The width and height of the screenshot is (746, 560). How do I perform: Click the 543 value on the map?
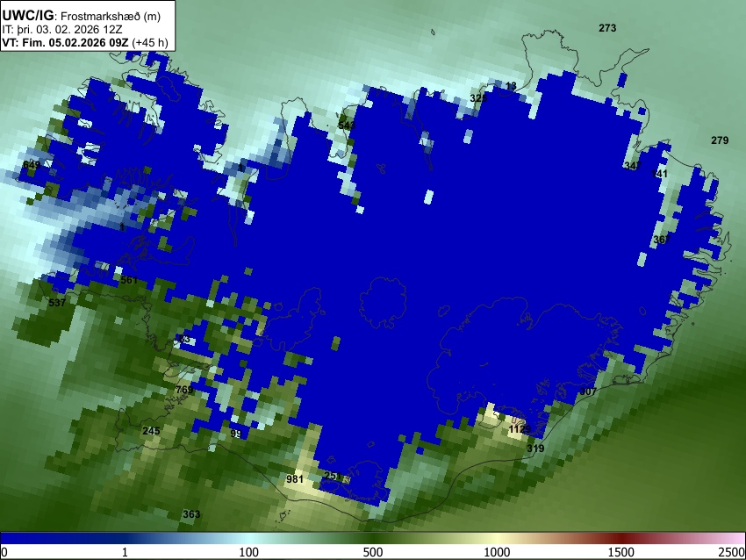pyautogui.click(x=347, y=126)
